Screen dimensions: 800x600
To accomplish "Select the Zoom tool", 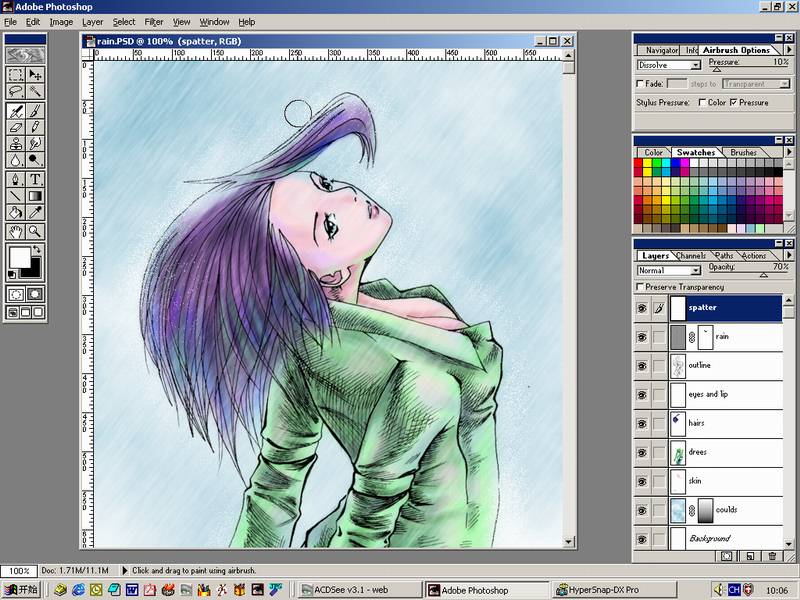I will point(35,232).
